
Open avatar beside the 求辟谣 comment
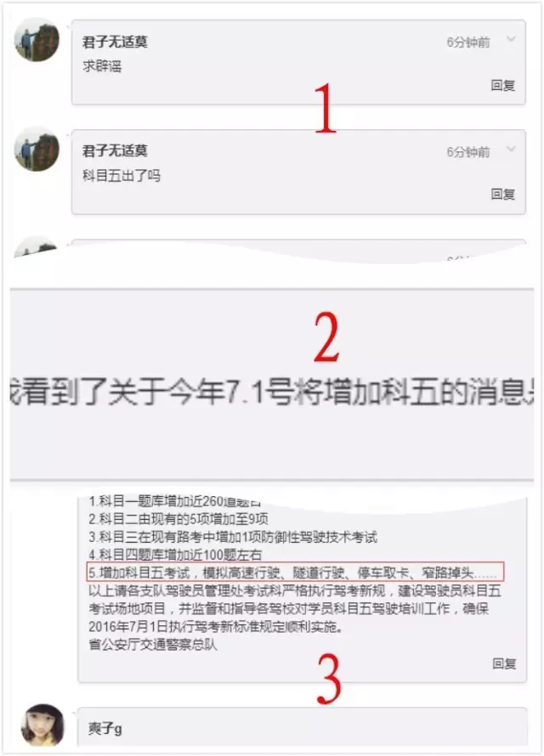37,40
